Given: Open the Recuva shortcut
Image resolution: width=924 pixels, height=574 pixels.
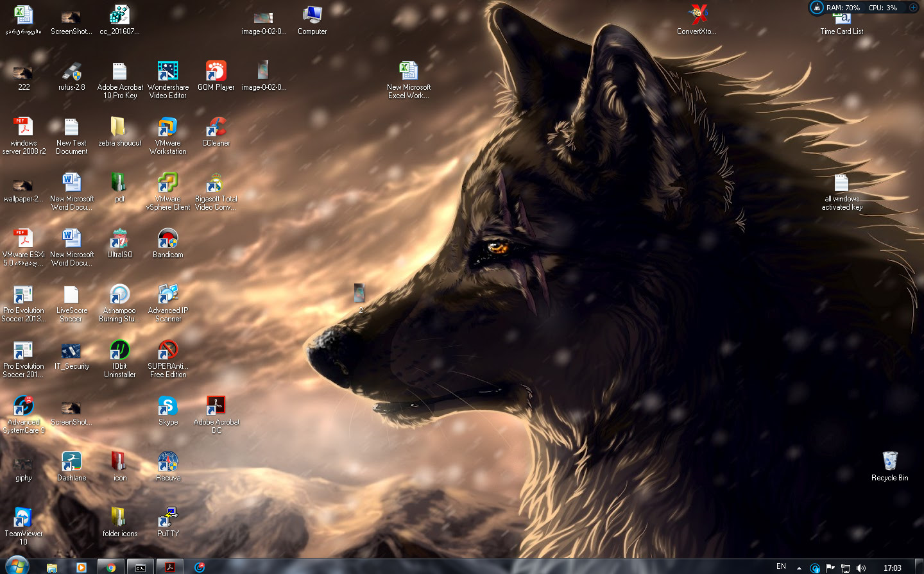Looking at the screenshot, I should pyautogui.click(x=168, y=462).
